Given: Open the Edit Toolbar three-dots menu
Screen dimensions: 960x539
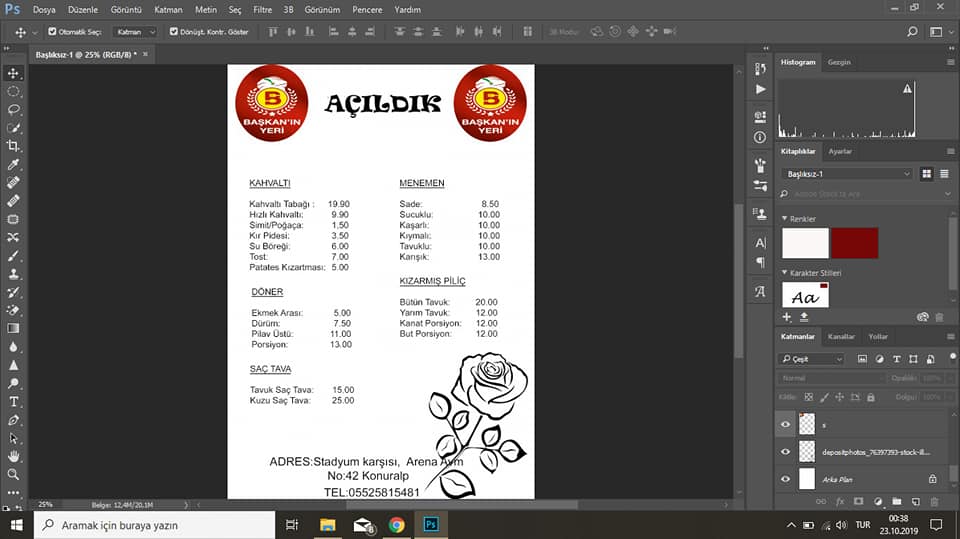Looking at the screenshot, I should coord(13,492).
